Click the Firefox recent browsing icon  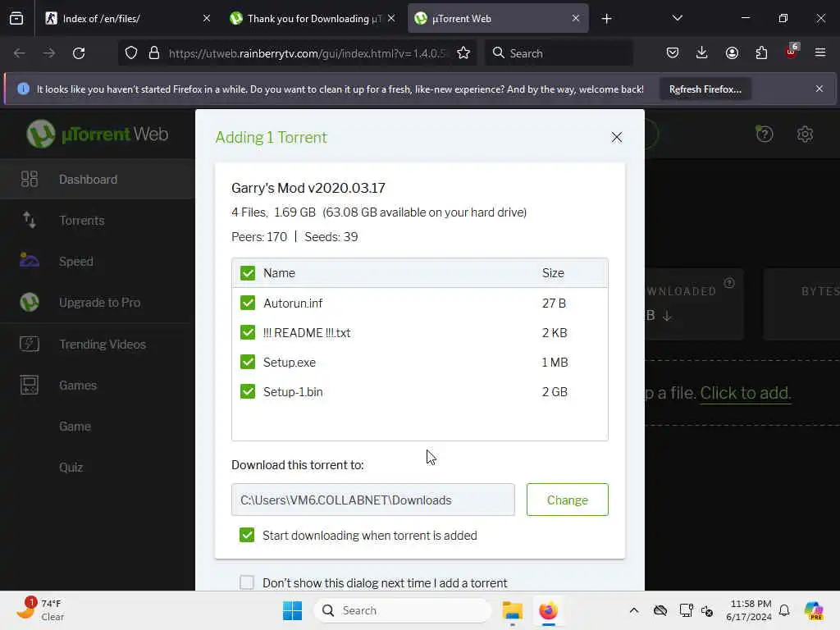coord(16,18)
